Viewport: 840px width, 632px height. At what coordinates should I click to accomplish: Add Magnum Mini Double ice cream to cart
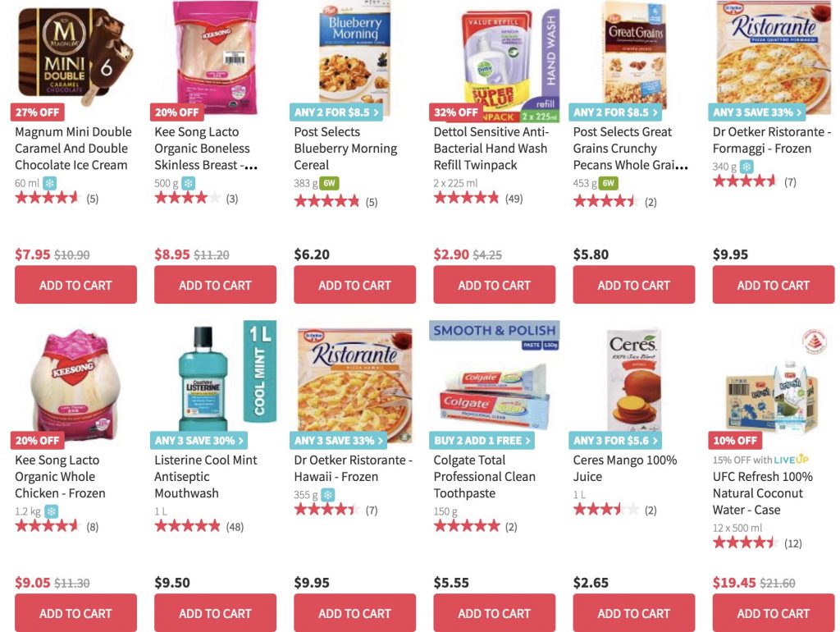pos(75,285)
